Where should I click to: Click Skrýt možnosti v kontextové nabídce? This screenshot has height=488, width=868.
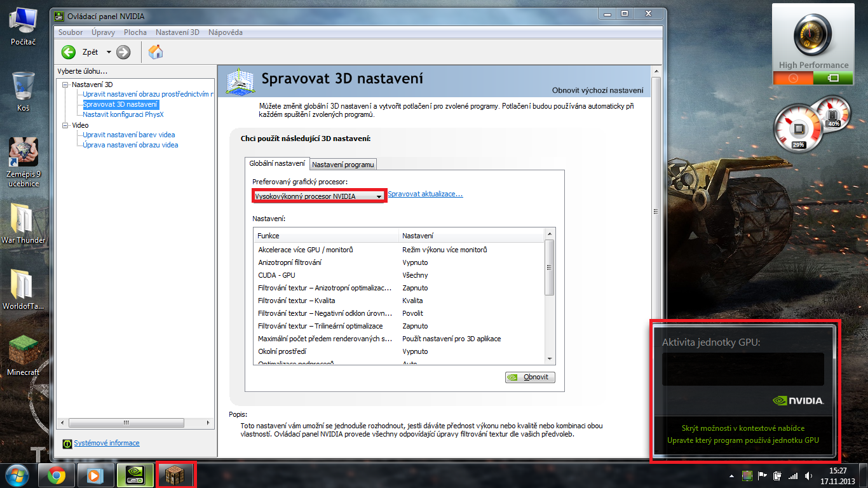coord(743,428)
